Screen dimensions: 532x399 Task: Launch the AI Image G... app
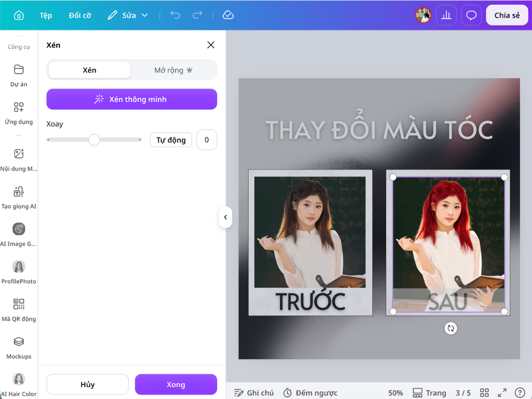coord(19,235)
